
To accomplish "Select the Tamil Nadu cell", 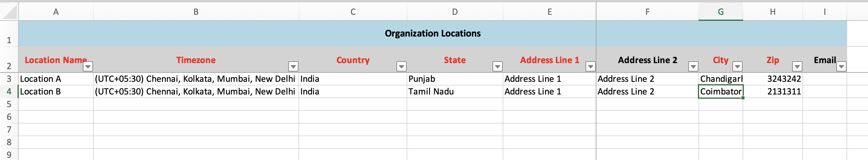I will pos(455,91).
